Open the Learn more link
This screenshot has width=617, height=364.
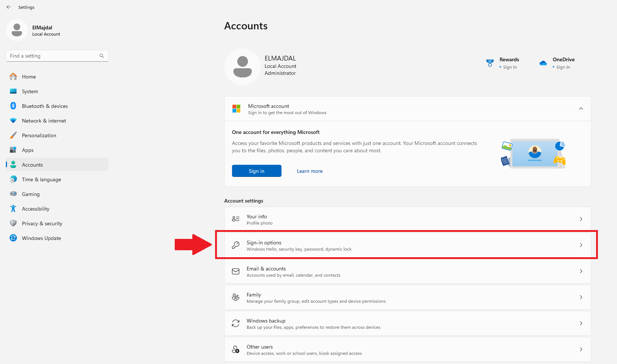coord(309,171)
